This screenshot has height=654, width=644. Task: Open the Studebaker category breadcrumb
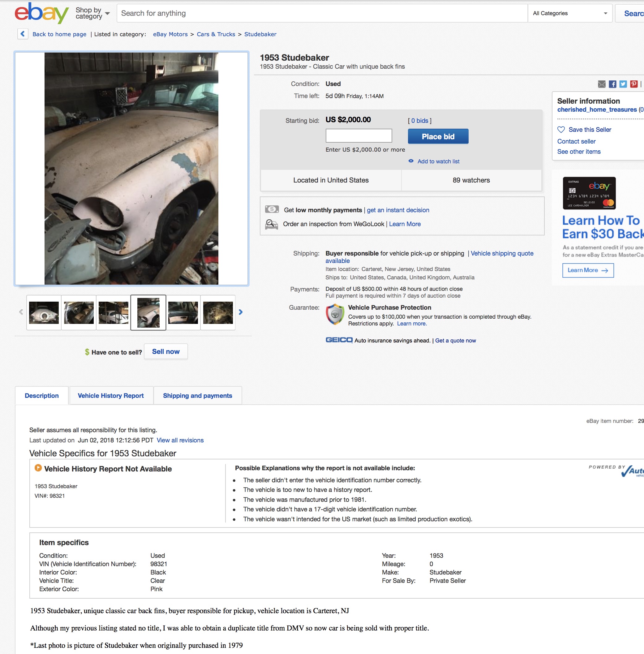point(260,34)
